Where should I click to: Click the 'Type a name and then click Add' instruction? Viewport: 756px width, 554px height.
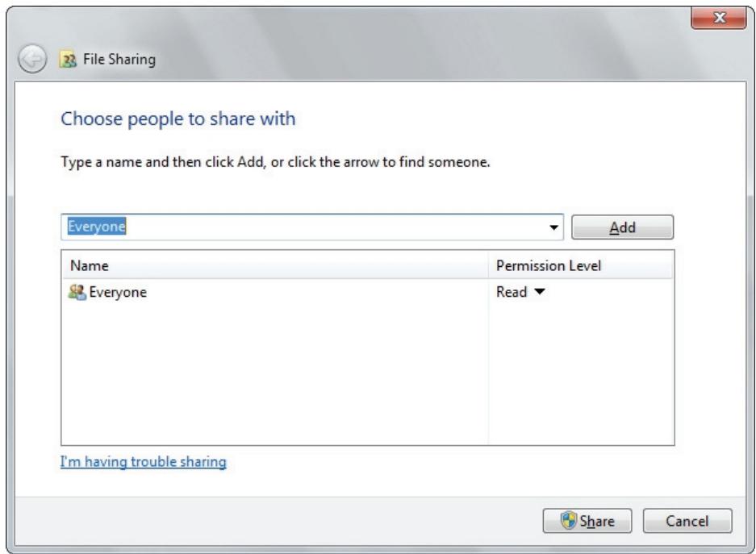coord(275,162)
